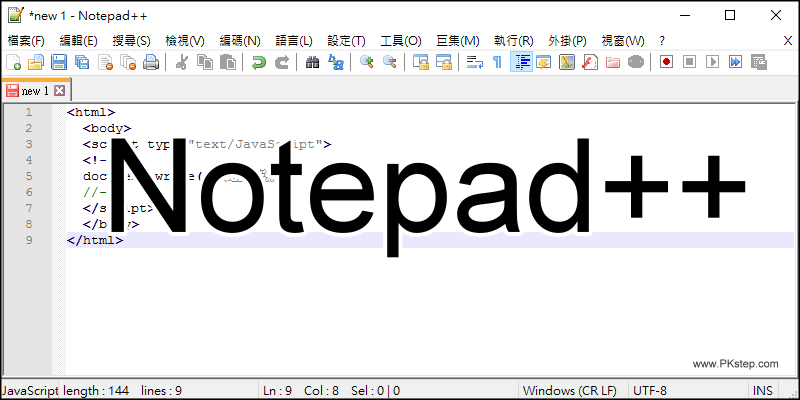Run macro multiple times fast-forward icon
This screenshot has width=800, height=400.
click(x=735, y=62)
